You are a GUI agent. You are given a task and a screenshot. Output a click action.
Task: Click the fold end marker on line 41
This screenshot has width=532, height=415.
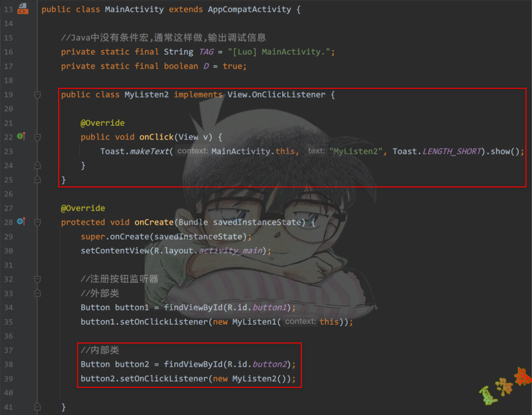(37, 407)
